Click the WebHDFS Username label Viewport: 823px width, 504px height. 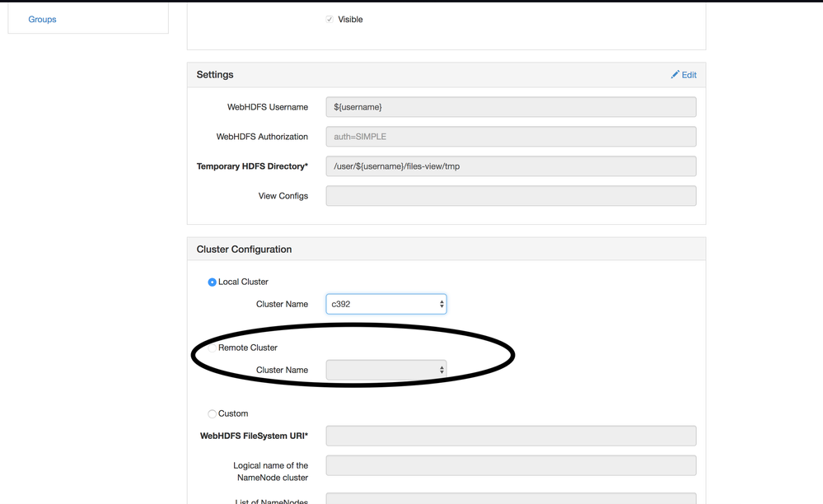268,107
